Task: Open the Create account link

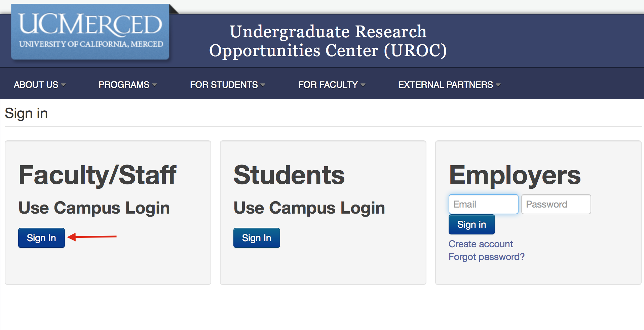Action: [481, 244]
